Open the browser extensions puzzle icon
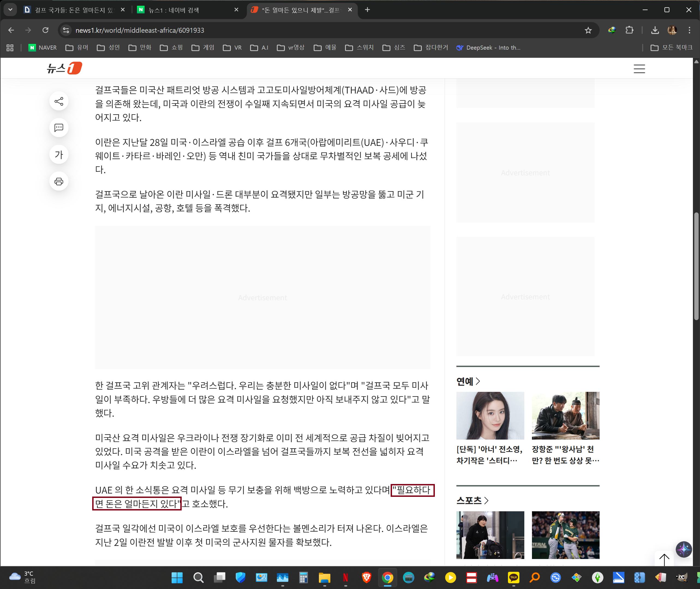Screen dimensions: 700x589 pyautogui.click(x=629, y=30)
